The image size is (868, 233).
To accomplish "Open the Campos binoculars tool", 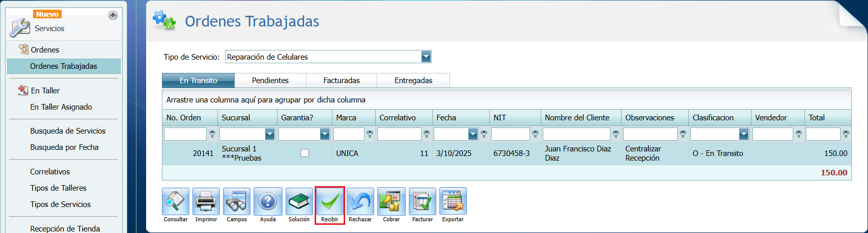I will coord(237,201).
